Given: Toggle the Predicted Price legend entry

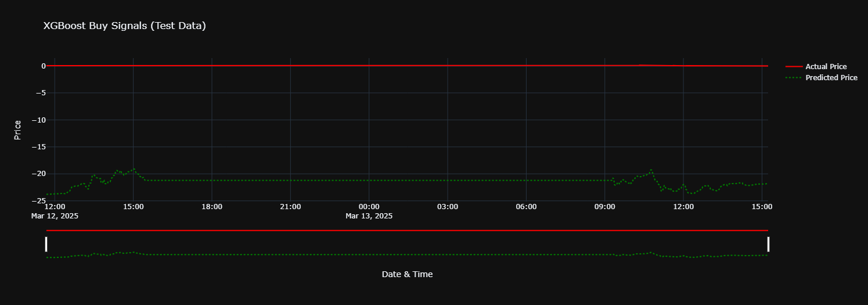Looking at the screenshot, I should point(831,78).
